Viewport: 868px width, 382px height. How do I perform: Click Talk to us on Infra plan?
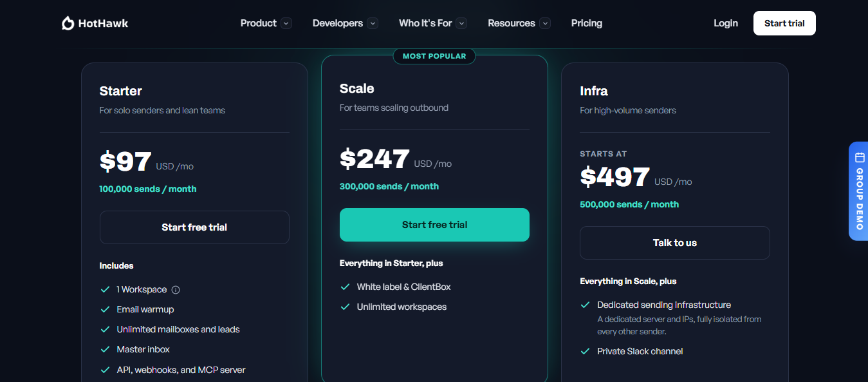click(x=675, y=243)
